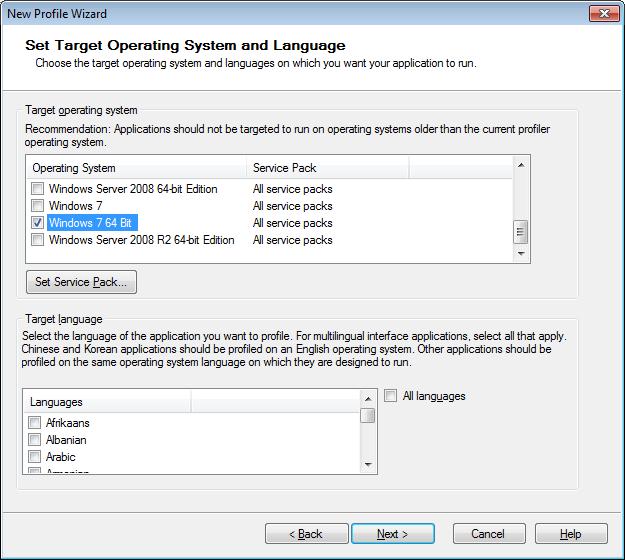625x560 pixels.
Task: Click All service packs in Windows 7 row
Action: 293,206
